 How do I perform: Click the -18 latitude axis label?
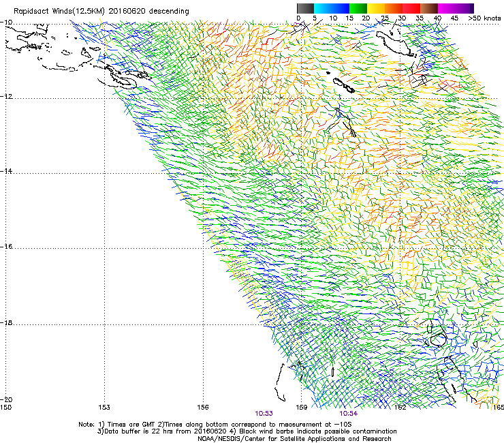6,322
